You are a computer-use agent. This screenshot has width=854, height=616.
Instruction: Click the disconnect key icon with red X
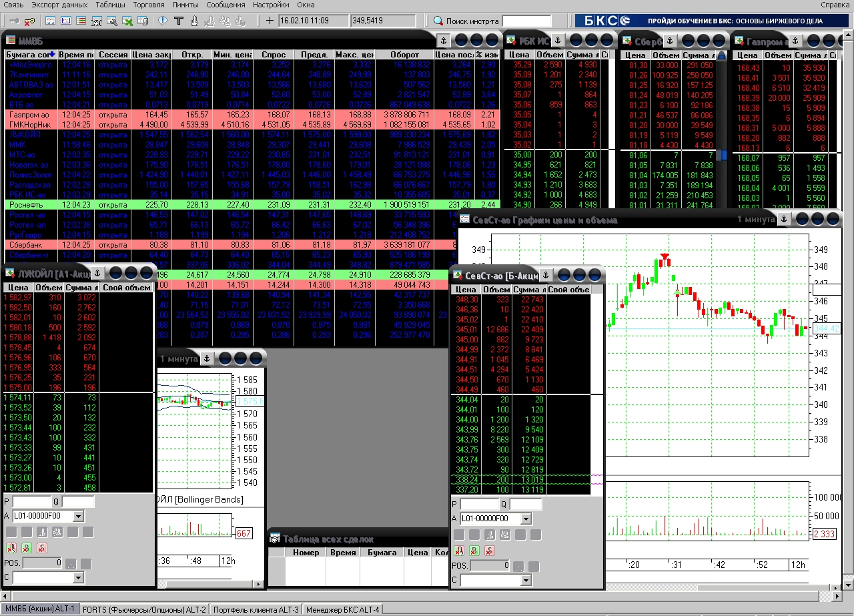click(30, 21)
